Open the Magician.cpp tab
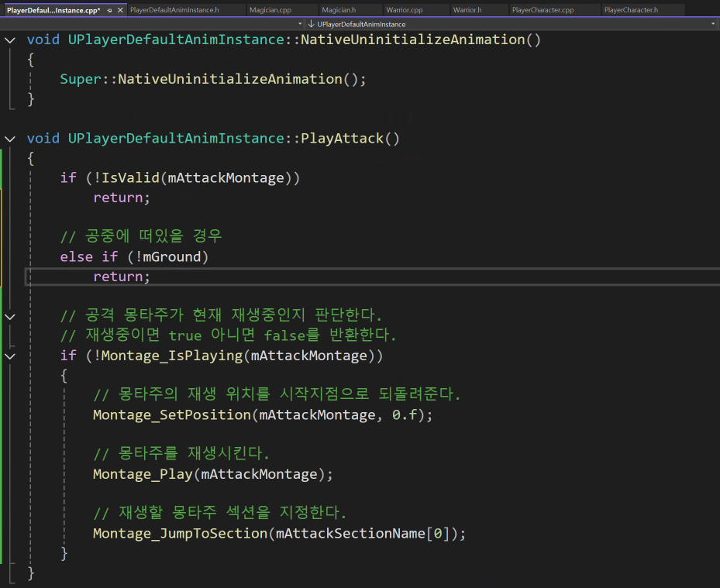The width and height of the screenshot is (720, 588). (270, 9)
